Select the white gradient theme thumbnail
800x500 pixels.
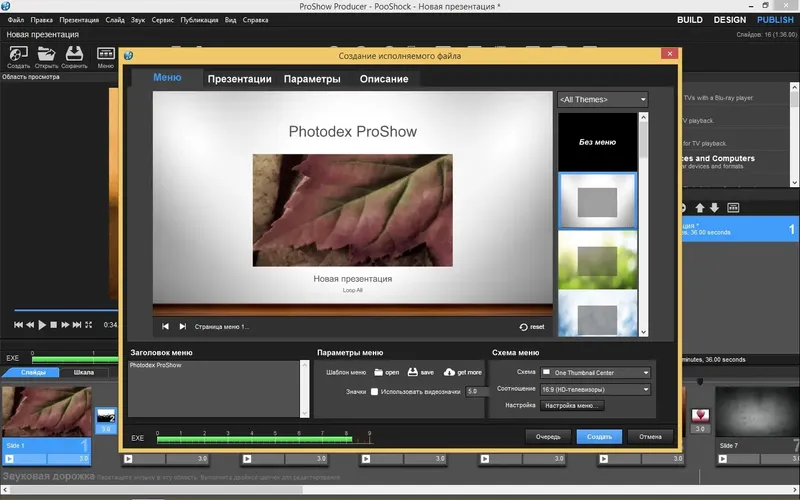[597, 201]
